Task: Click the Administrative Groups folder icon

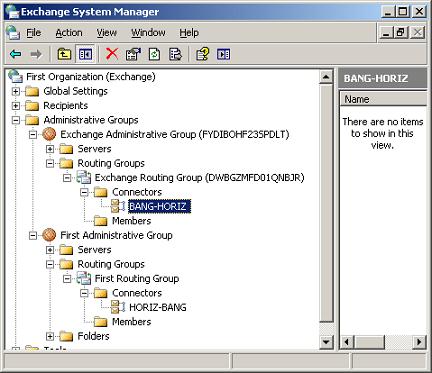Action: [x=32, y=120]
